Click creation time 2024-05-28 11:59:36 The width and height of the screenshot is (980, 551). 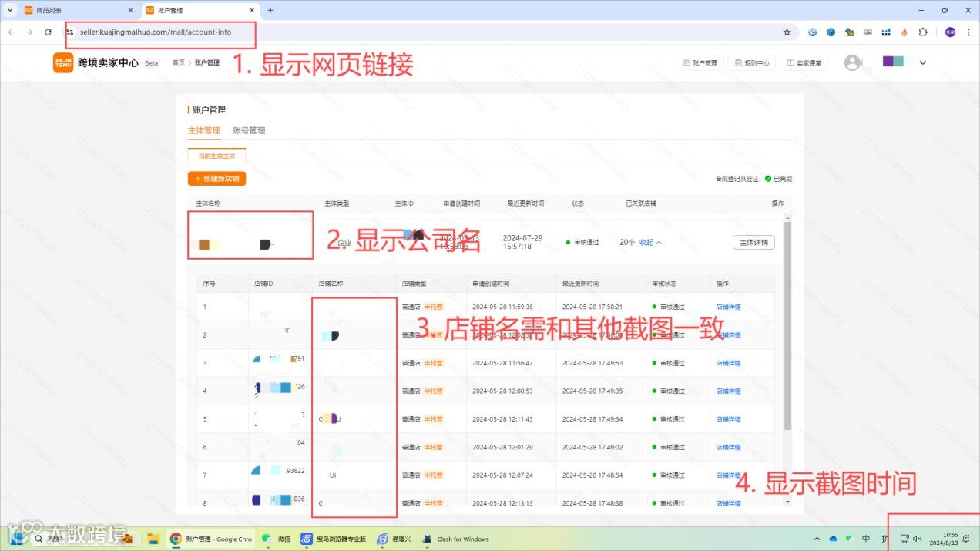point(502,307)
